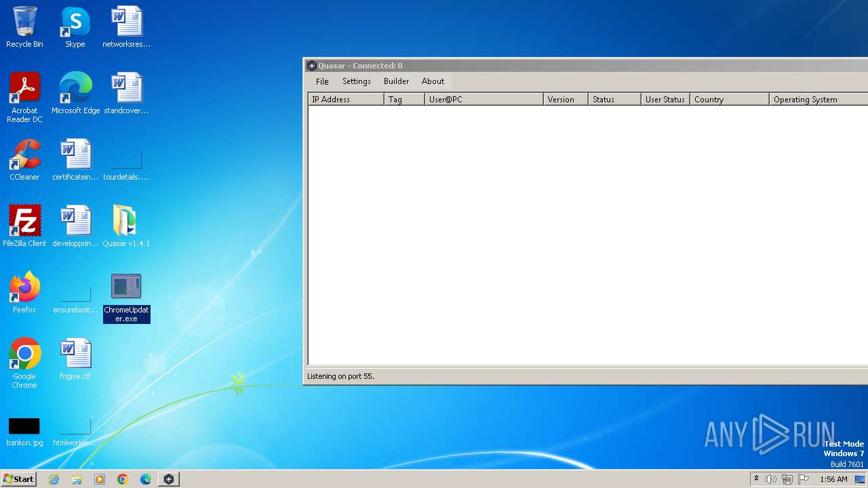This screenshot has width=868, height=488.
Task: Select the networksres document icon
Action: [126, 28]
